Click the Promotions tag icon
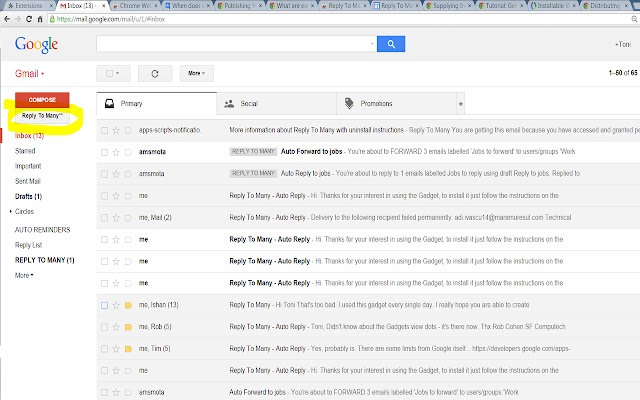Image resolution: width=640 pixels, height=400 pixels. (349, 103)
